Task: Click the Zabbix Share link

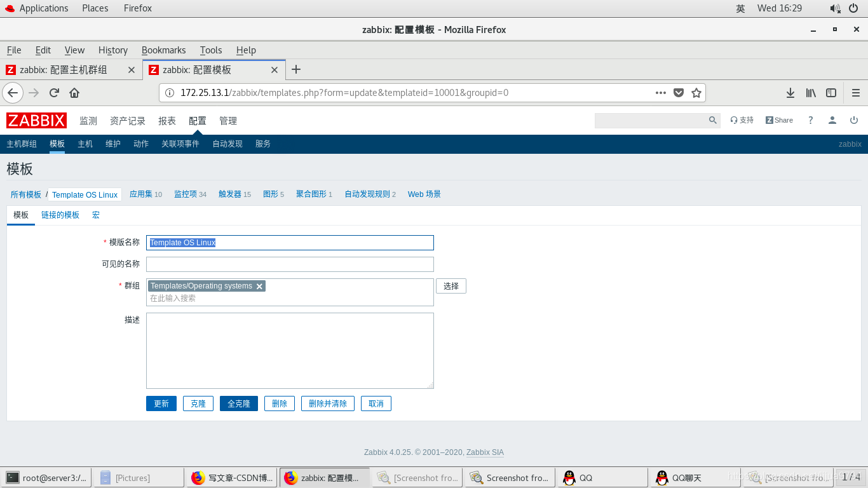Action: (x=779, y=120)
